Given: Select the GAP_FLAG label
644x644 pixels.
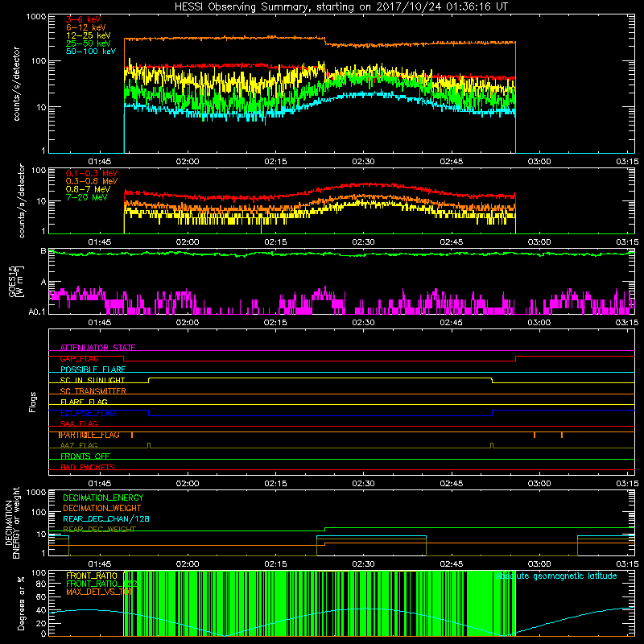Looking at the screenshot, I should coord(79,358).
